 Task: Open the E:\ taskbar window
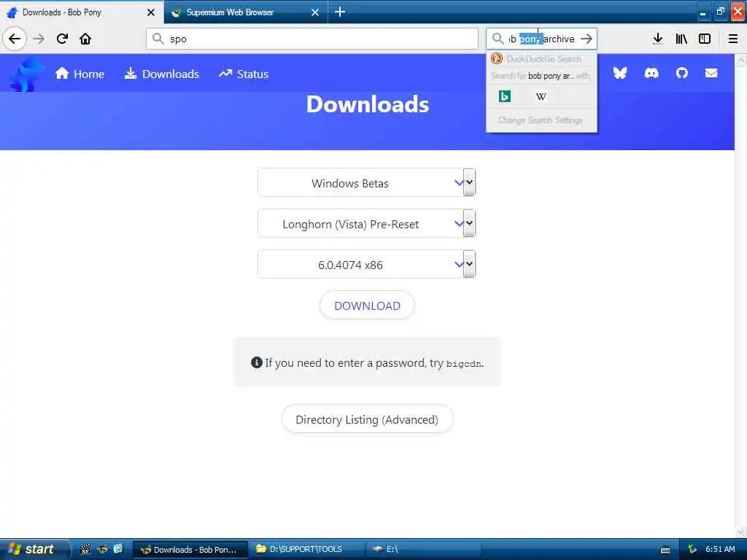424,549
